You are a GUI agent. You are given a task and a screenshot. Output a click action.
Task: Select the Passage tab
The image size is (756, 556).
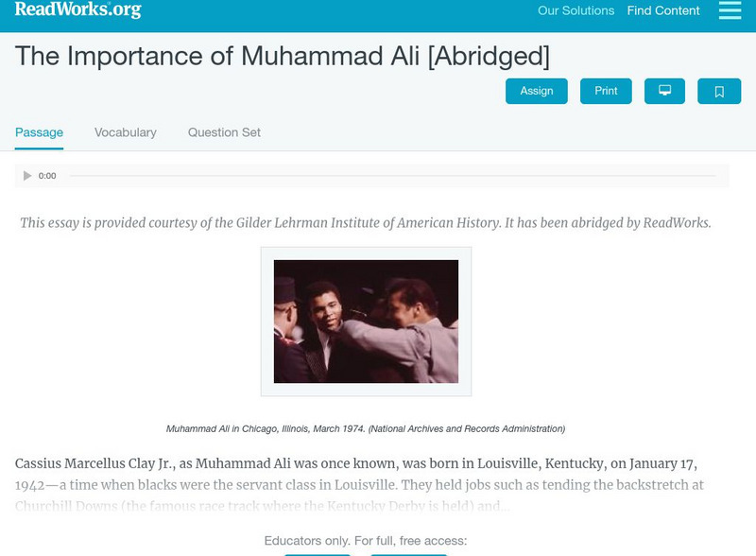[37, 132]
